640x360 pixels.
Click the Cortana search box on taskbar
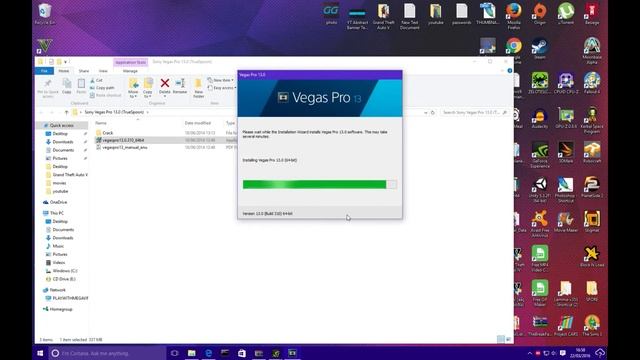(x=107, y=353)
